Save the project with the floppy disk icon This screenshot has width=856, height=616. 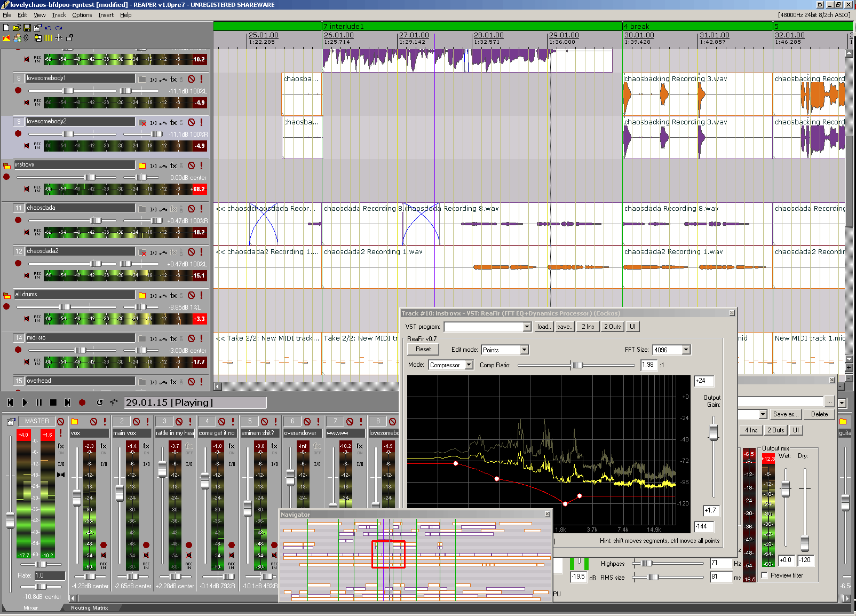[27, 28]
